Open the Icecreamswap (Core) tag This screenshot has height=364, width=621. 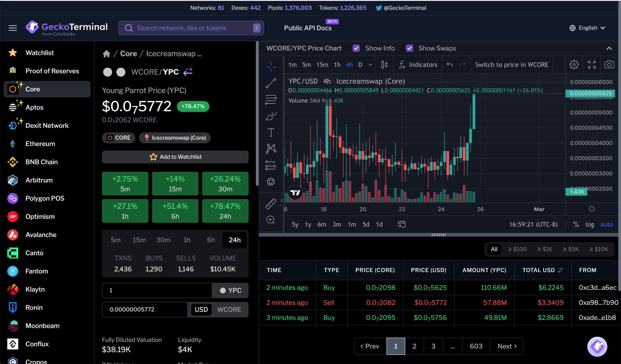pyautogui.click(x=175, y=138)
